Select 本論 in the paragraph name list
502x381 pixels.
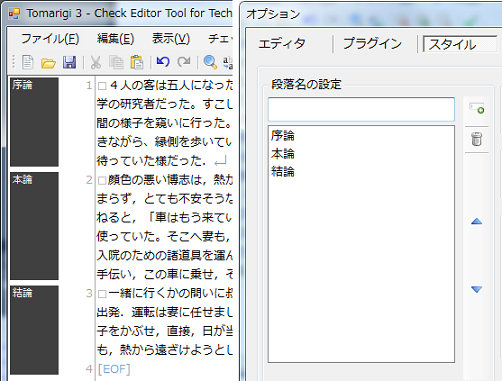pyautogui.click(x=283, y=154)
